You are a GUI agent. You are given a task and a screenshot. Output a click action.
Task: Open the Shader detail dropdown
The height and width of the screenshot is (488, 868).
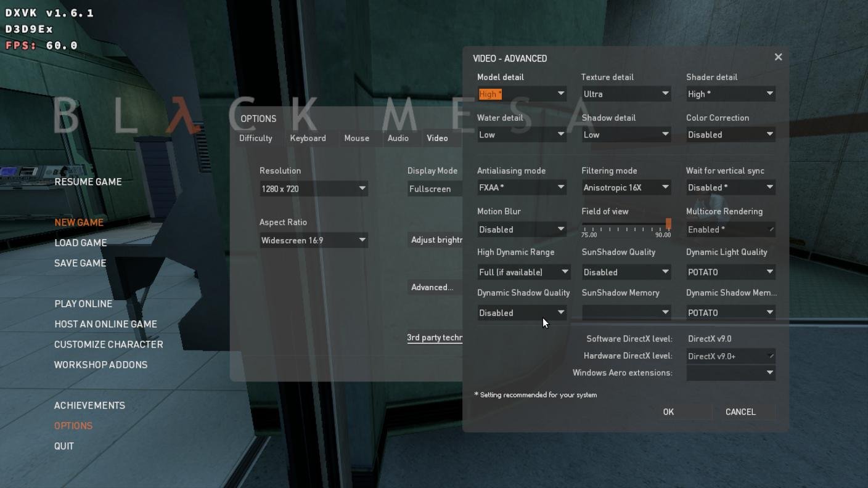[x=730, y=94]
